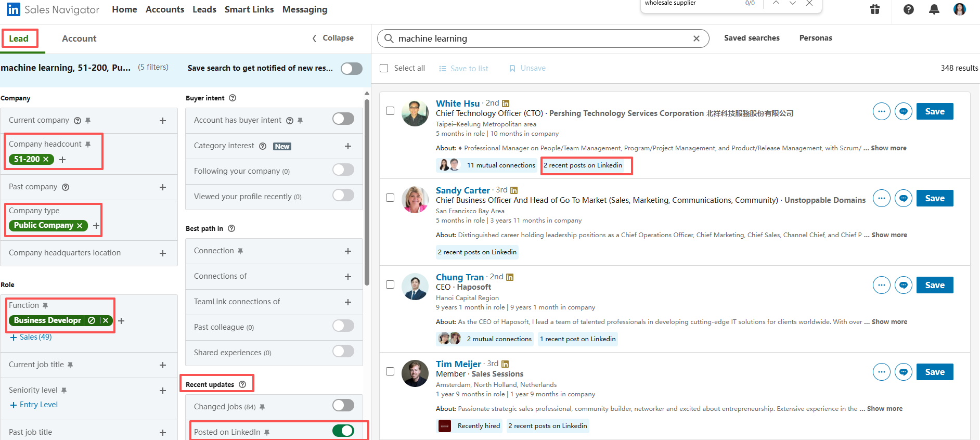Collapse the filters panel
The width and height of the screenshot is (980, 440).
pos(333,38)
